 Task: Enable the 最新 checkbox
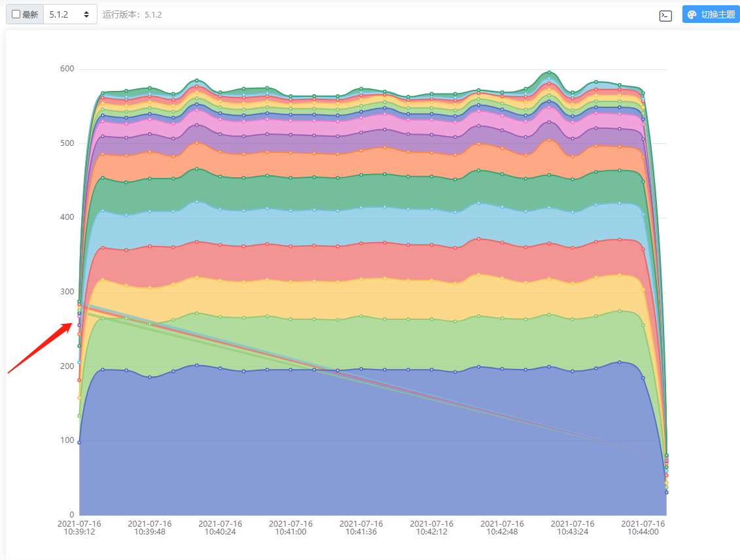click(x=16, y=14)
